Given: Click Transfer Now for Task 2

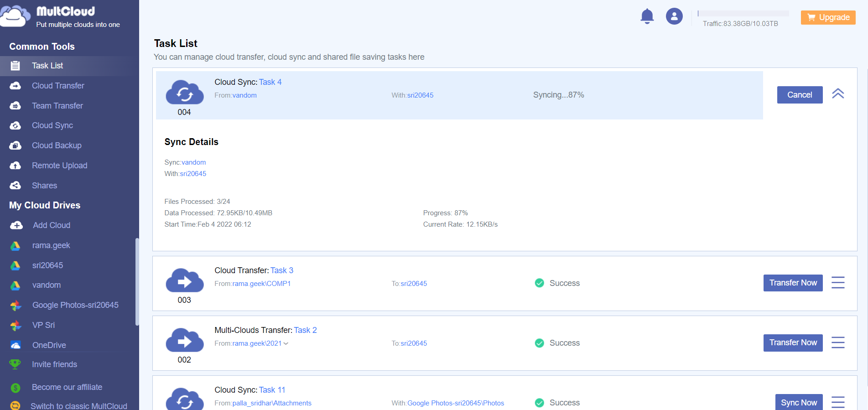Looking at the screenshot, I should click(793, 343).
